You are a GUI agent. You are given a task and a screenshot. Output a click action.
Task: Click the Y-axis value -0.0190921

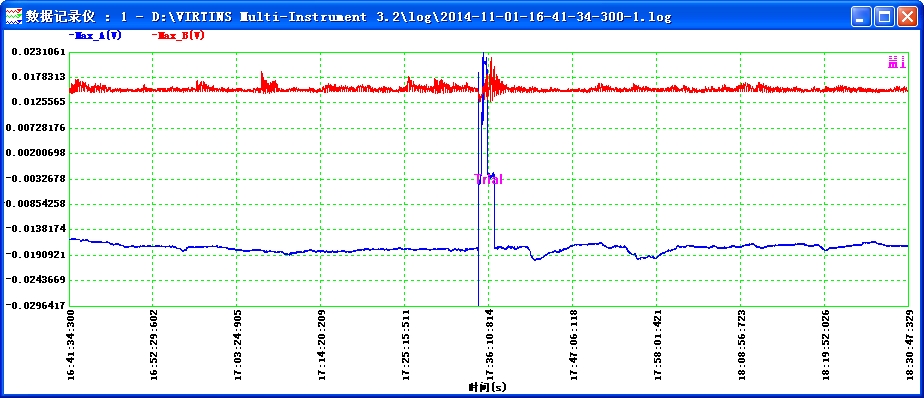36,255
